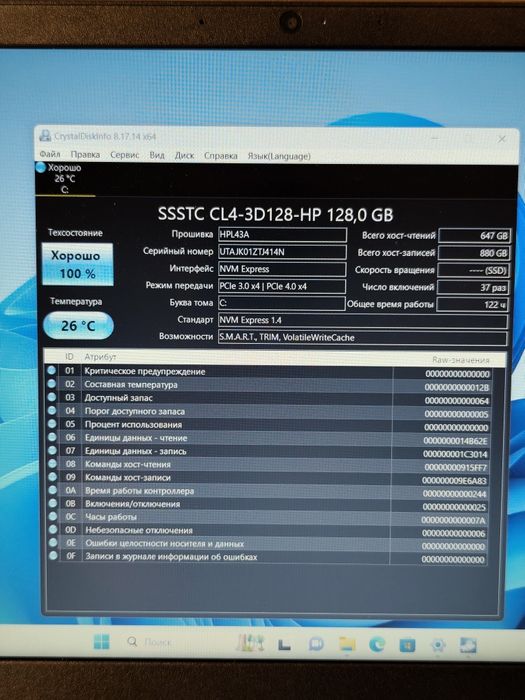Click the status circle for attribute 01

point(51,370)
